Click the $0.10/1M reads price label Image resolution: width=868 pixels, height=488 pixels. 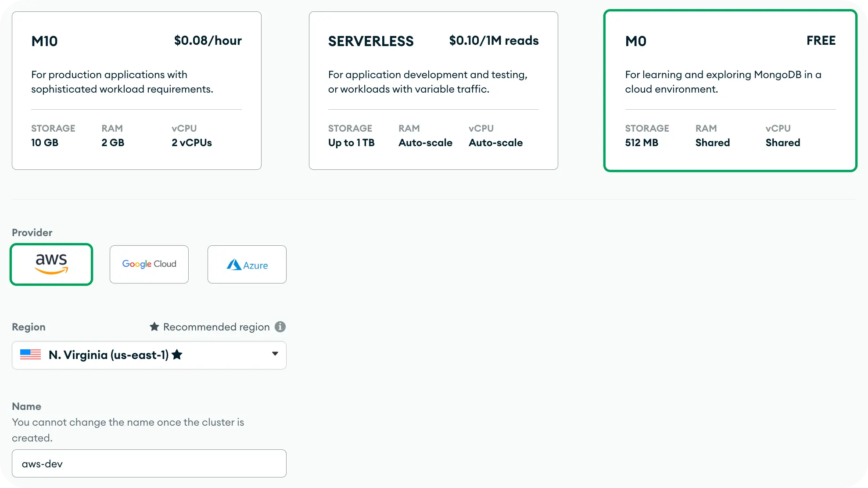point(494,41)
